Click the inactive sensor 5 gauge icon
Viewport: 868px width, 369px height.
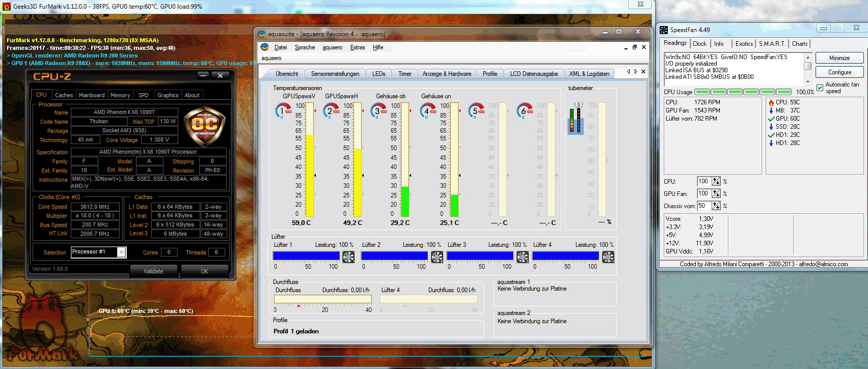(x=476, y=110)
